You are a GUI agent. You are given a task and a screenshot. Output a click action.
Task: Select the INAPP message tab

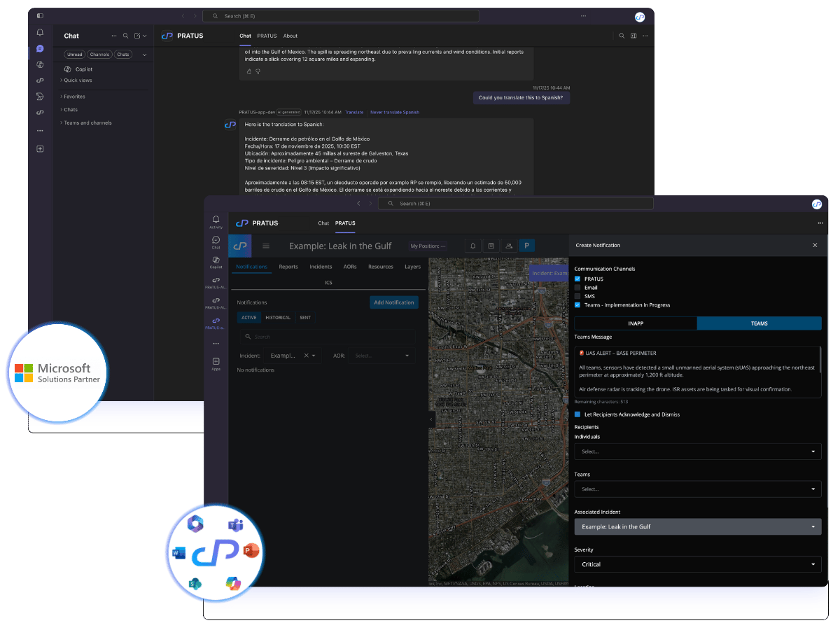tap(636, 323)
